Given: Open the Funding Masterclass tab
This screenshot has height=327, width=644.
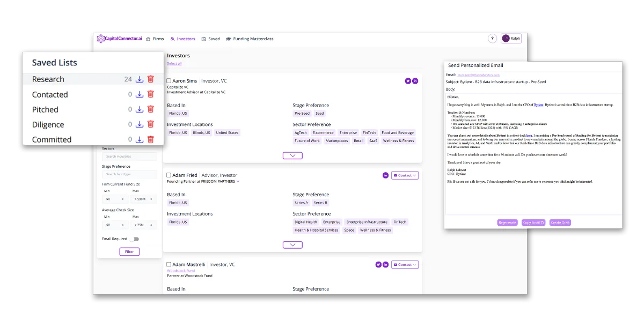Looking at the screenshot, I should pyautogui.click(x=250, y=39).
